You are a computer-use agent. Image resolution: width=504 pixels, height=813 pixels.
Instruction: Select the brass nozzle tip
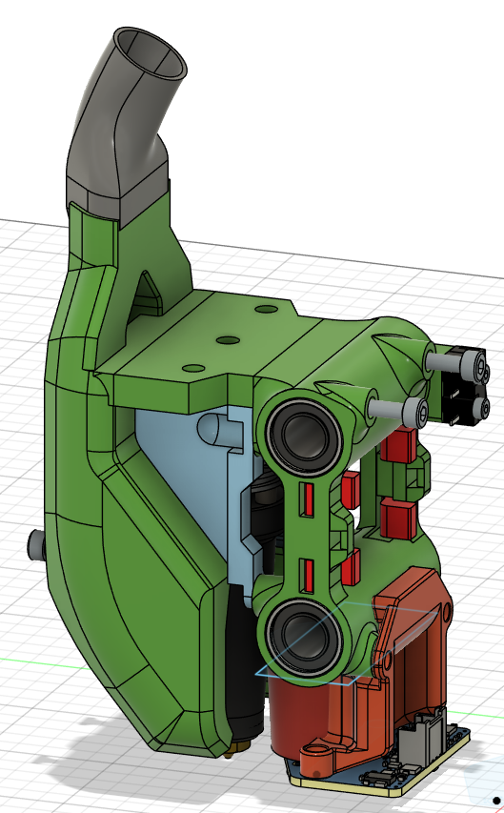(240, 748)
